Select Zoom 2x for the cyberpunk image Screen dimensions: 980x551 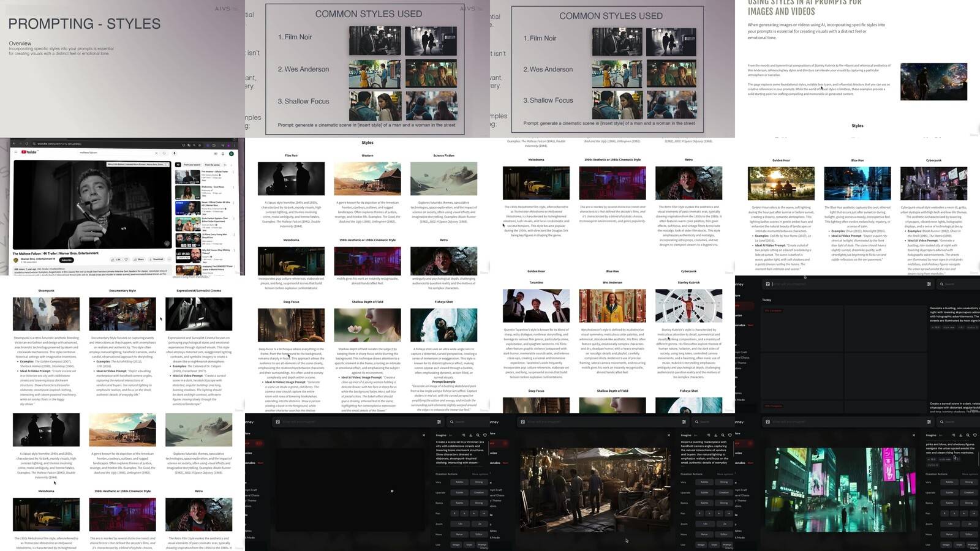(970, 523)
